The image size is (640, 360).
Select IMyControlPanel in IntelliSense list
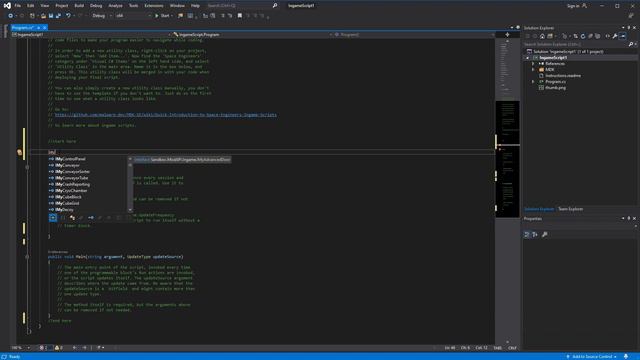pos(70,159)
